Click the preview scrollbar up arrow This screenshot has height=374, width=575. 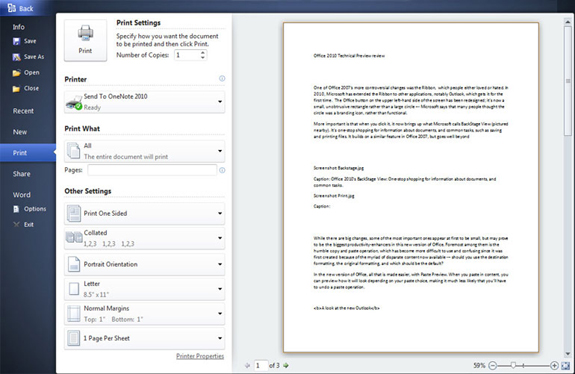coord(568,23)
